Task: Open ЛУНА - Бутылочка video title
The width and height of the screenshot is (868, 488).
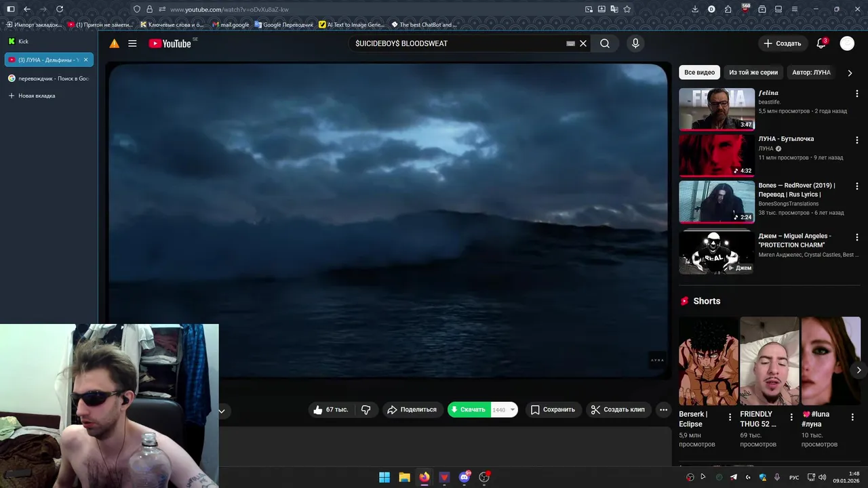Action: click(x=786, y=139)
